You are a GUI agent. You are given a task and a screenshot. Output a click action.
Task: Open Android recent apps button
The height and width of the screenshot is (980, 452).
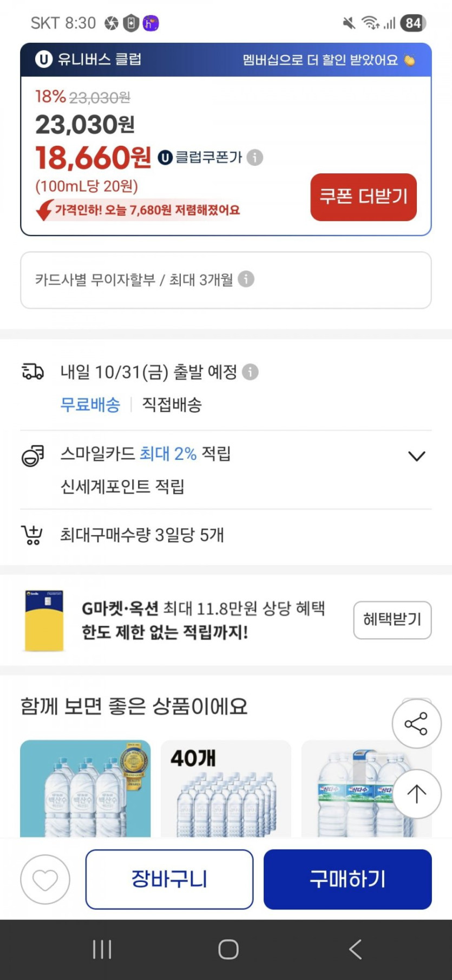102,949
